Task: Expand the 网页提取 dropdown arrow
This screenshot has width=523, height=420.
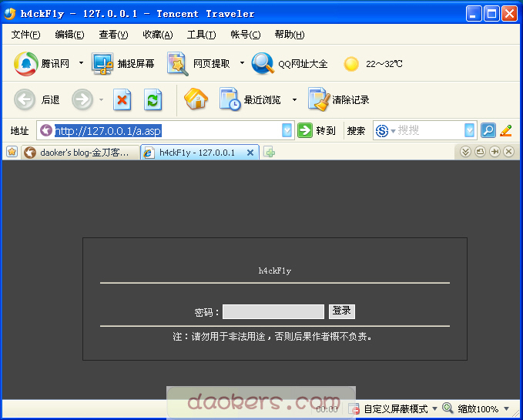Action: pos(242,62)
